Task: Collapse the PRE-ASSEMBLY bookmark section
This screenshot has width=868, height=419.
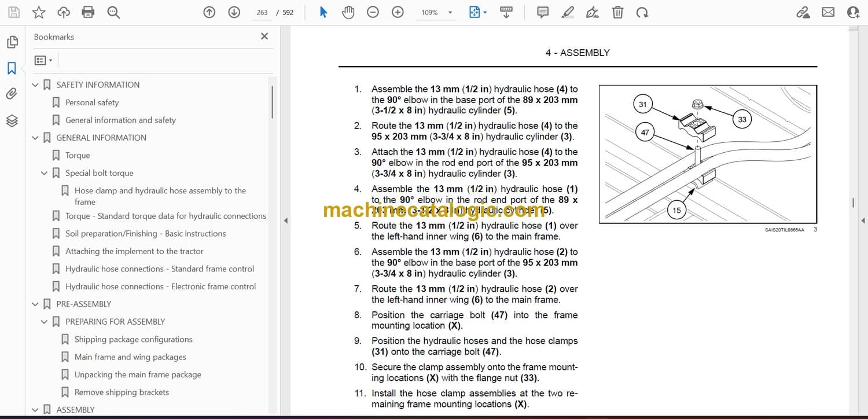Action: tap(35, 304)
